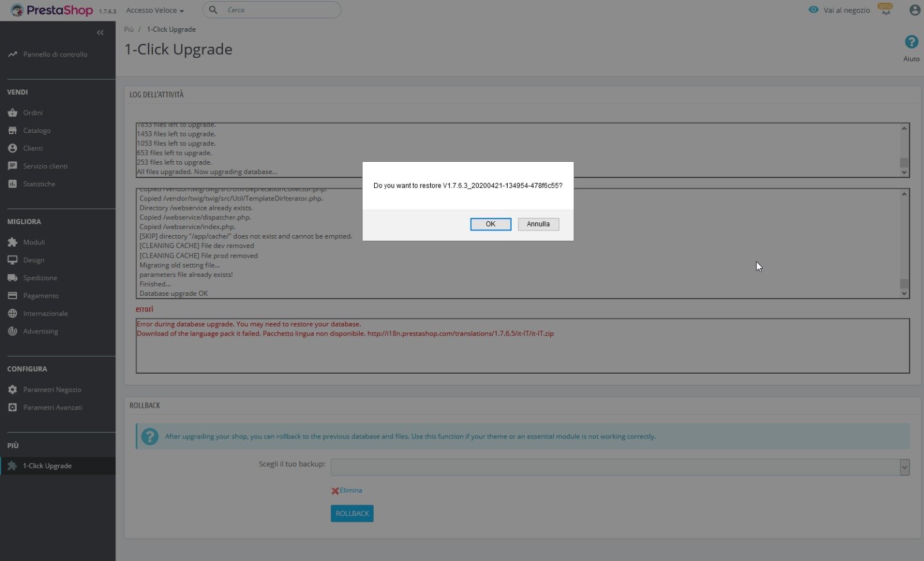The height and width of the screenshot is (561, 924).
Task: Click the 'Error during database upgrade' message
Action: tap(249, 324)
